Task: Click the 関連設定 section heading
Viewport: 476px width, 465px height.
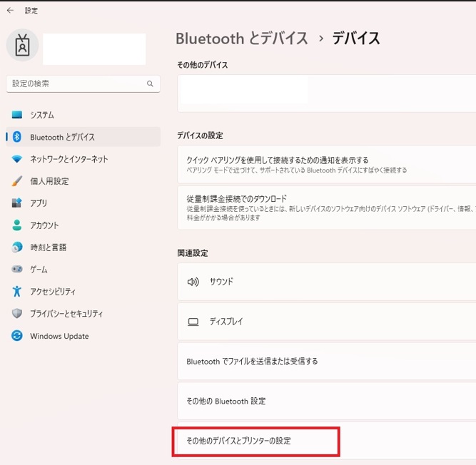Action: (193, 253)
